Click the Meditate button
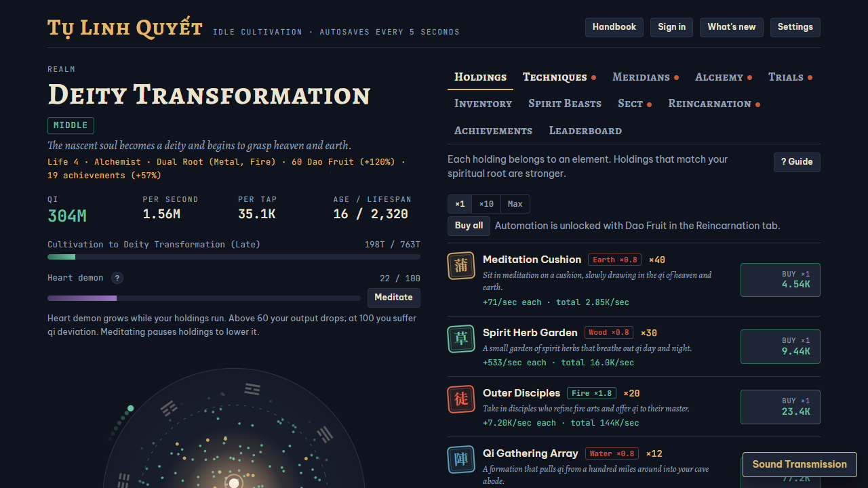The width and height of the screenshot is (868, 488). coord(394,298)
